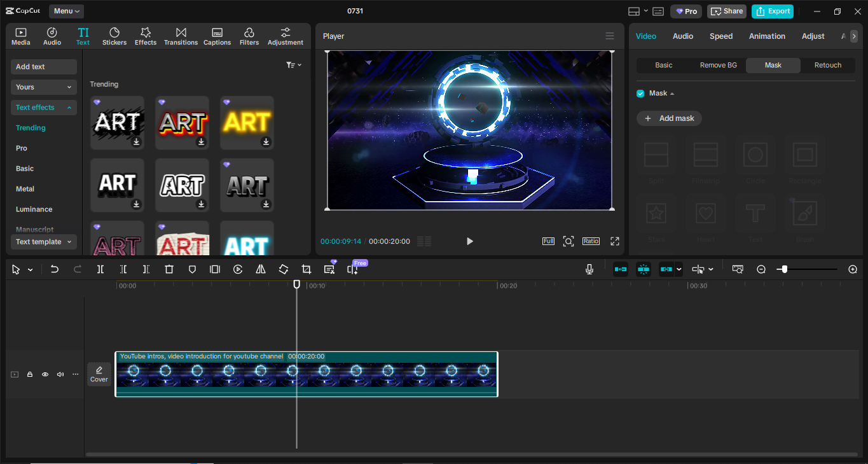Click the Record voiceover microphone icon
The width and height of the screenshot is (868, 464).
pyautogui.click(x=589, y=269)
